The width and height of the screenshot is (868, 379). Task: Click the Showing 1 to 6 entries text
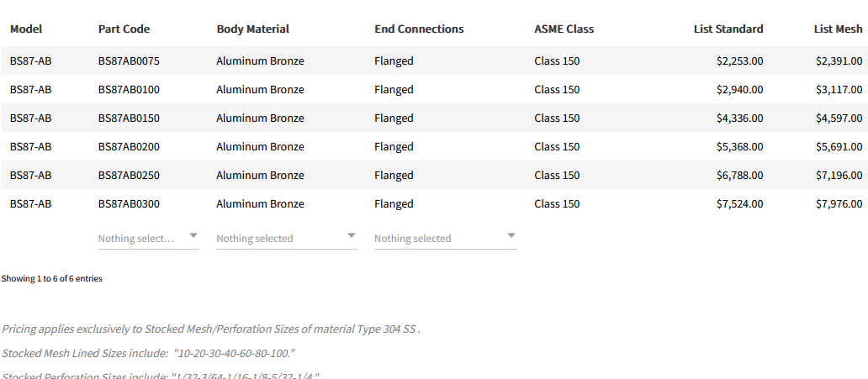click(52, 278)
